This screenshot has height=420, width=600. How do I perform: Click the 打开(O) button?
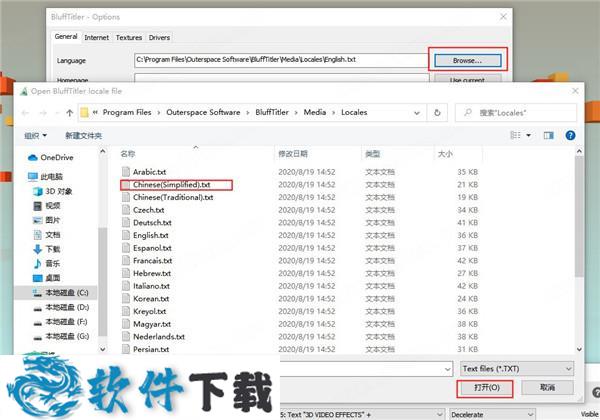coord(486,387)
